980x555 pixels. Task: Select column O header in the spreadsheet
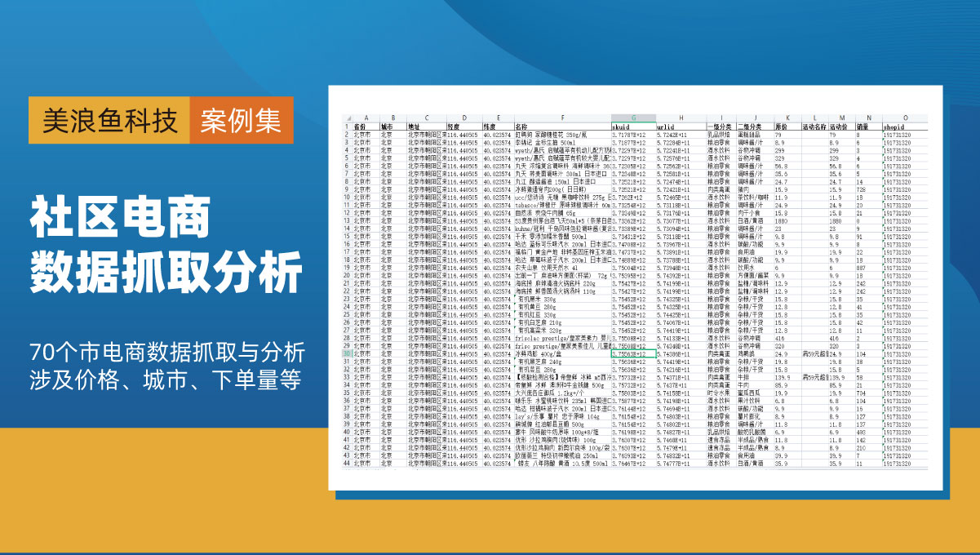point(904,118)
